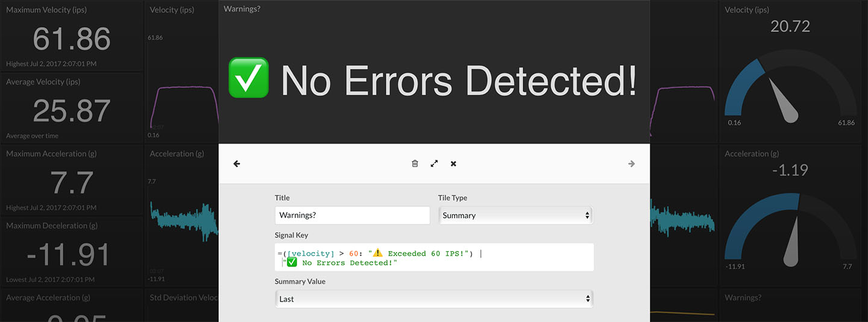Select the Average Acceleration tile

point(72,308)
